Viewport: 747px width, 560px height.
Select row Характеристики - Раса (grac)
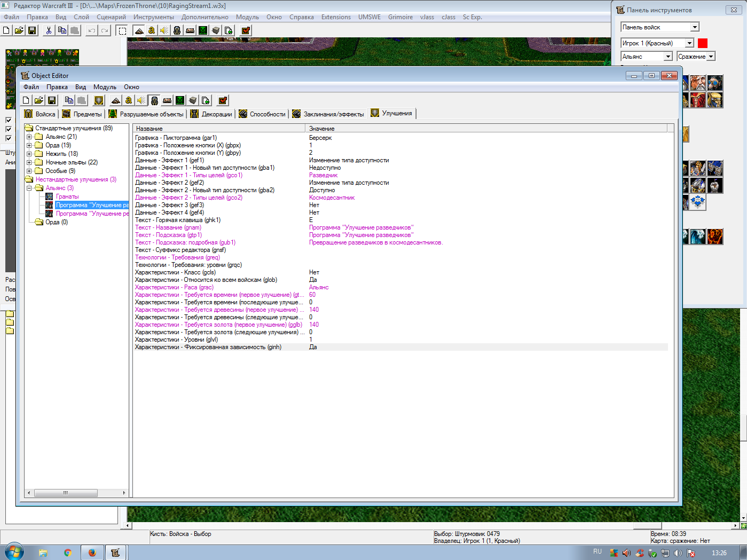click(x=400, y=287)
